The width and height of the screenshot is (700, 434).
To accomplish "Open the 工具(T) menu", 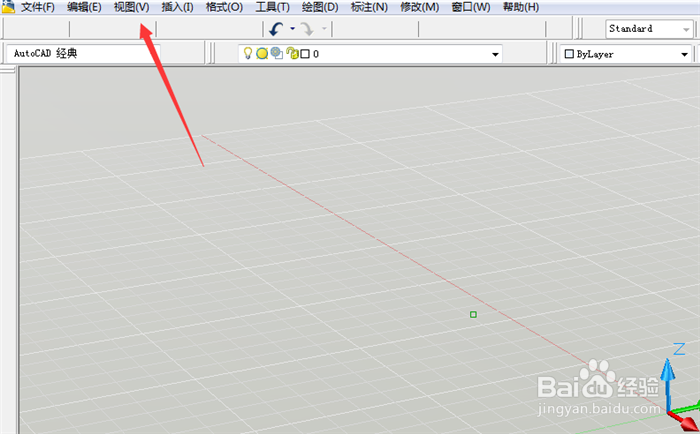I will (x=272, y=7).
